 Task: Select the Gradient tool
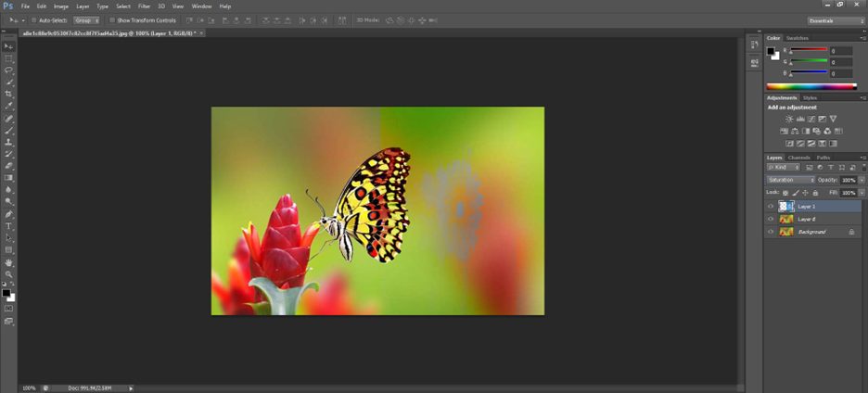(x=9, y=178)
